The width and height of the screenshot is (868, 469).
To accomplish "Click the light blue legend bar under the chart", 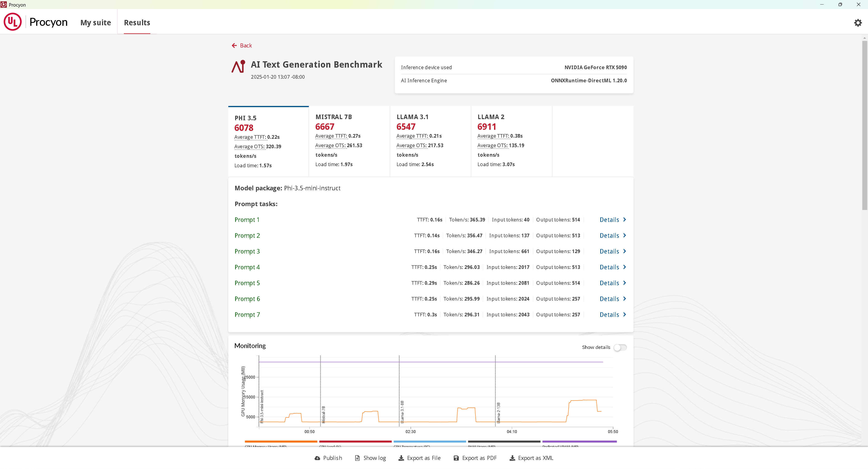I will click(x=430, y=441).
